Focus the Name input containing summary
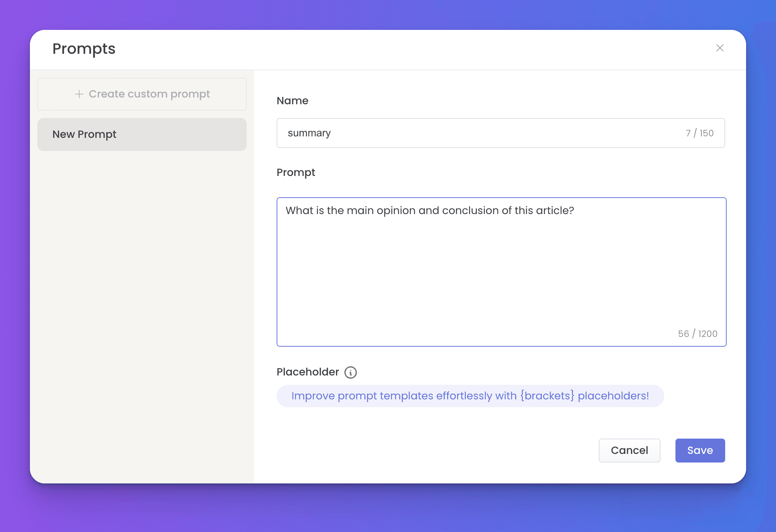Viewport: 776px width, 532px height. (486, 133)
